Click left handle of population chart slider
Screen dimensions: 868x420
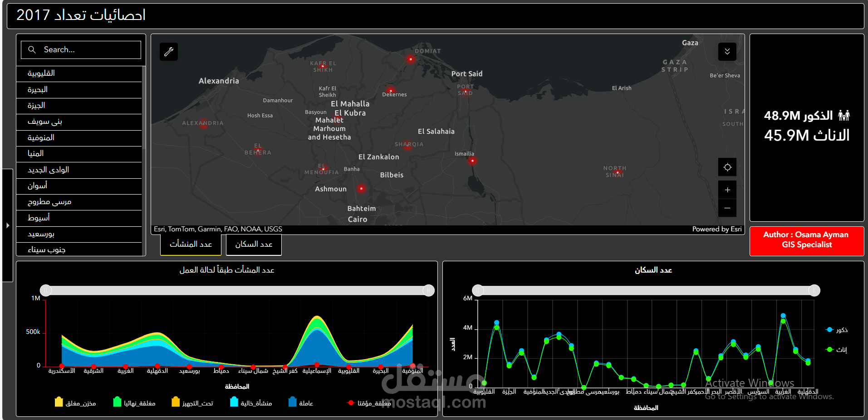478,290
